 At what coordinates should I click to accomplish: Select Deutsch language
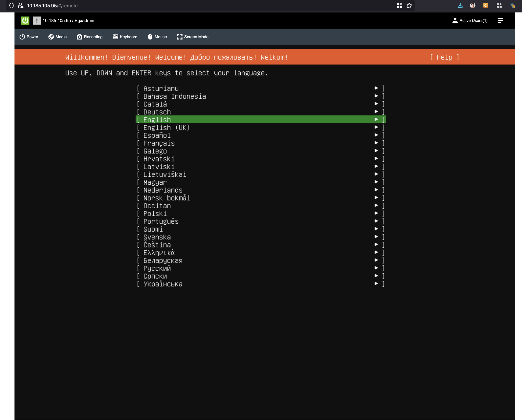pyautogui.click(x=260, y=112)
